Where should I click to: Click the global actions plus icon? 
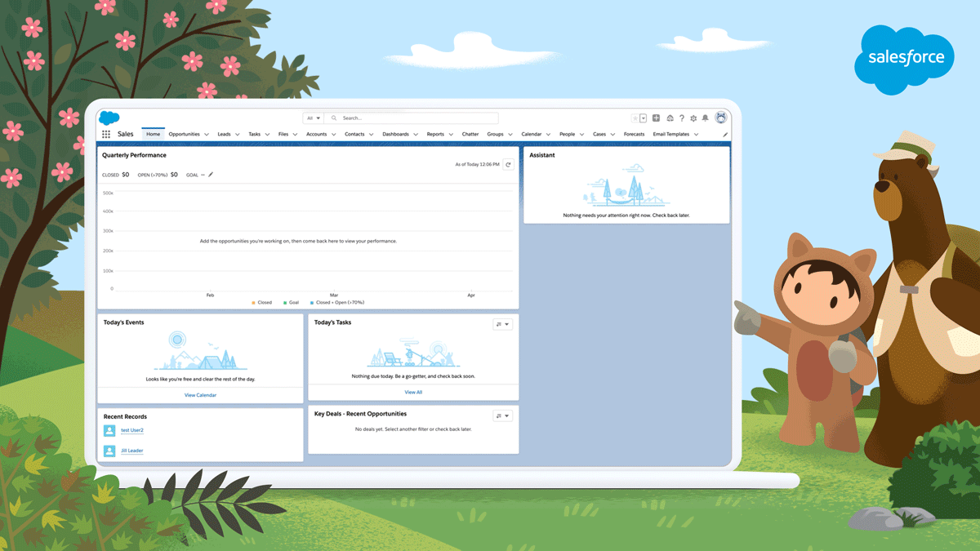coord(656,118)
